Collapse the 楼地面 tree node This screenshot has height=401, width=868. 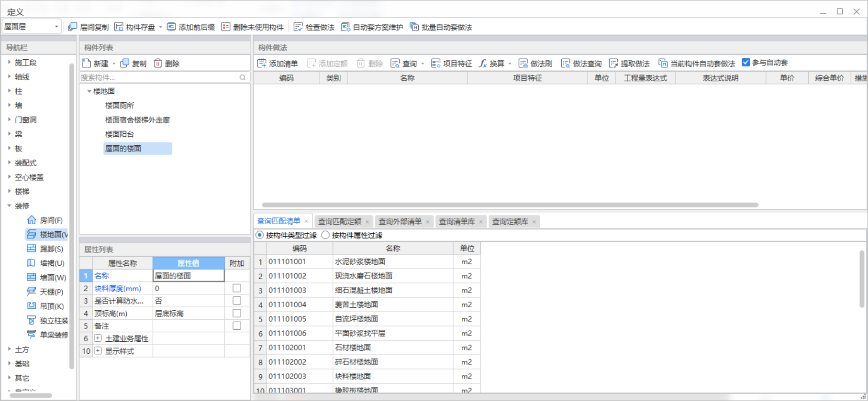(x=89, y=91)
